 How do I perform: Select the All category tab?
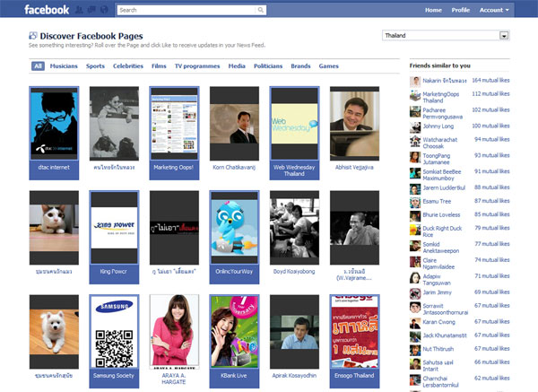pos(38,65)
